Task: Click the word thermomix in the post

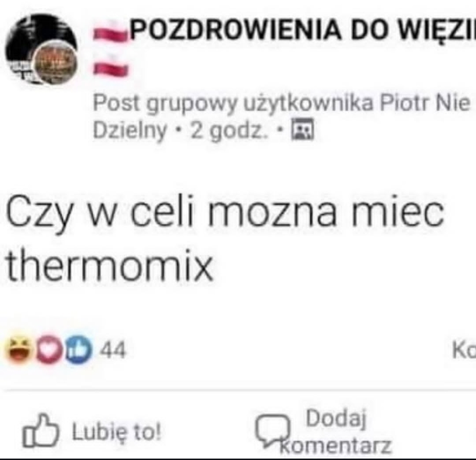Action: (x=110, y=265)
